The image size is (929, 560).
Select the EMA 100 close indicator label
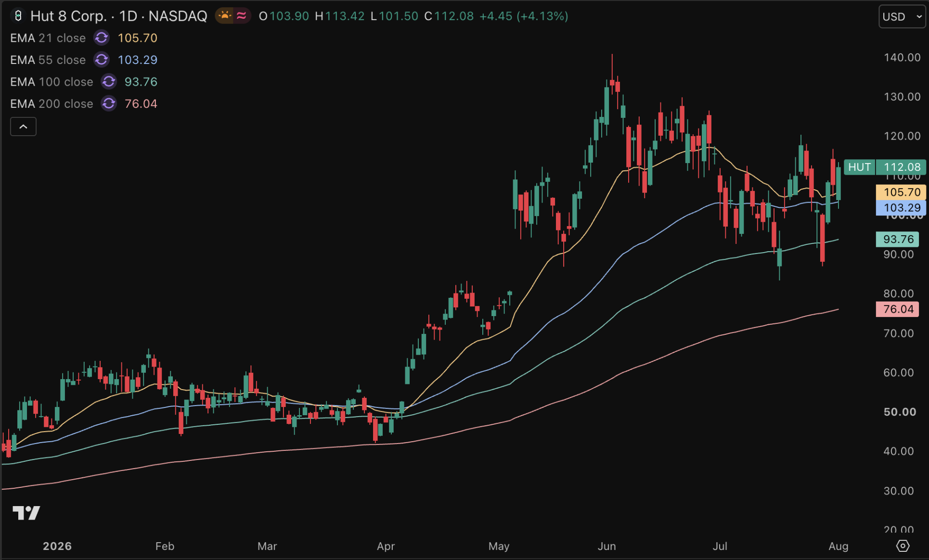pyautogui.click(x=52, y=82)
